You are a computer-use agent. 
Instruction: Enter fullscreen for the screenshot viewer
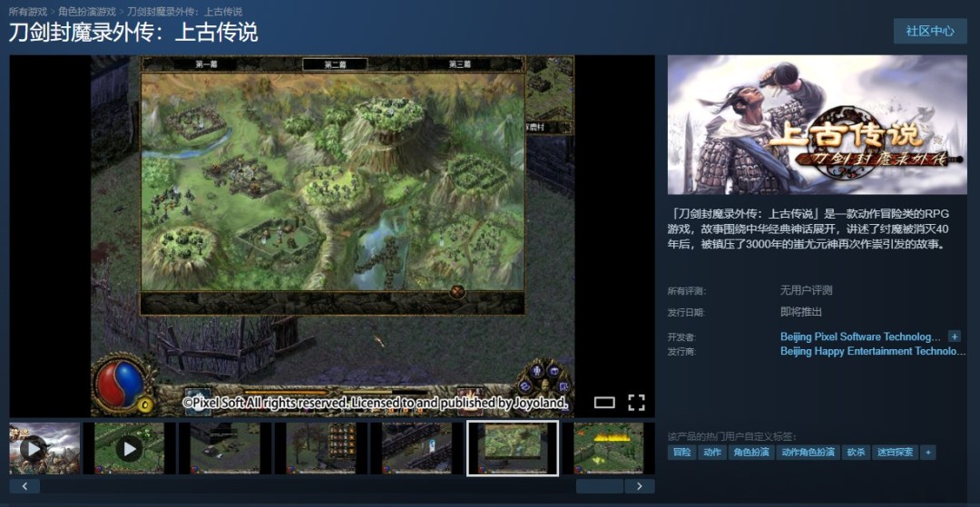tap(636, 402)
